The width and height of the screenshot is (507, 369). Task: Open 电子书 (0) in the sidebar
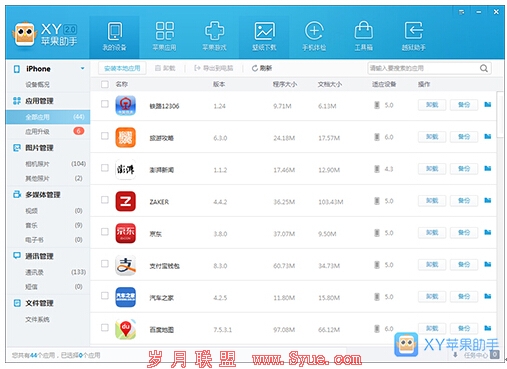pyautogui.click(x=48, y=240)
